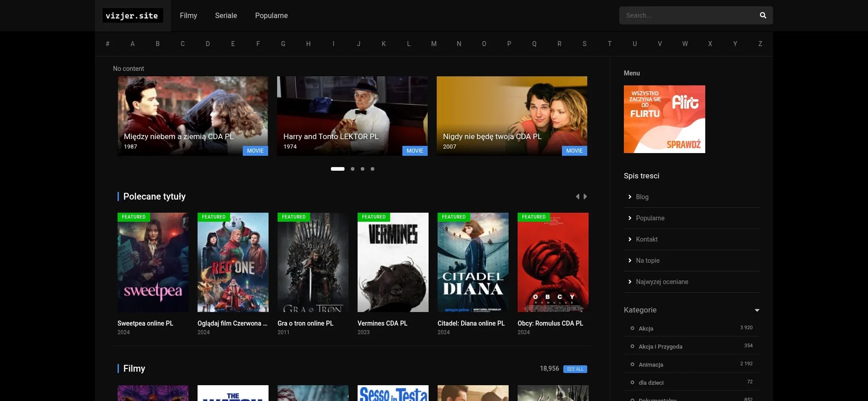Click the Obcy: Romulus CDA PL title

point(550,323)
